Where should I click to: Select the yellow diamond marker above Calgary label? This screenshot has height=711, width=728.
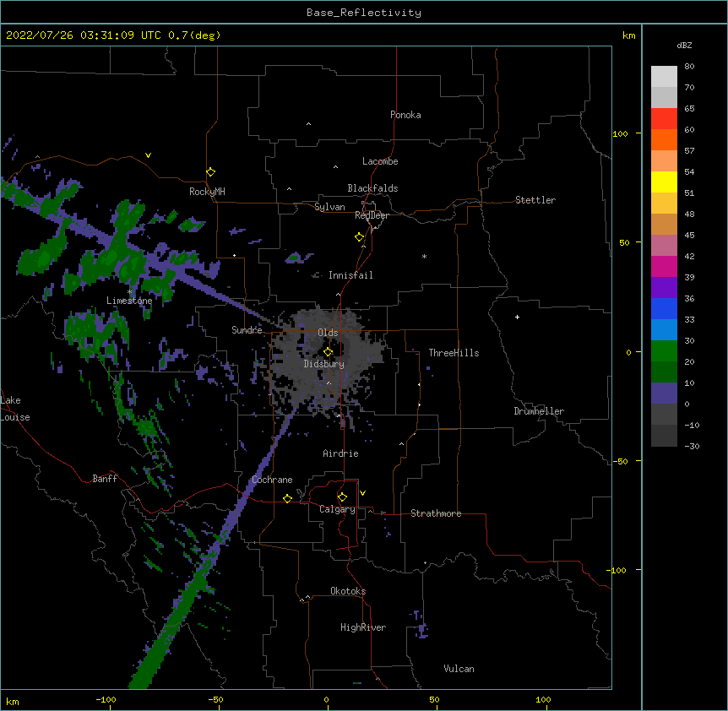pyautogui.click(x=342, y=497)
